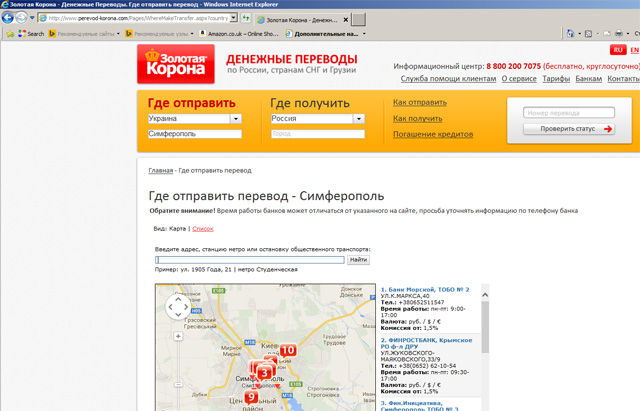Open the Print options dropdown arrow
The height and width of the screenshot is (411, 640).
(628, 34)
